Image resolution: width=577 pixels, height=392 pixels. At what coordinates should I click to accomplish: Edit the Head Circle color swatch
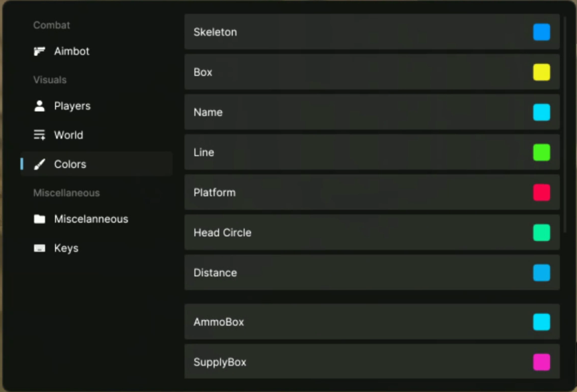(541, 233)
